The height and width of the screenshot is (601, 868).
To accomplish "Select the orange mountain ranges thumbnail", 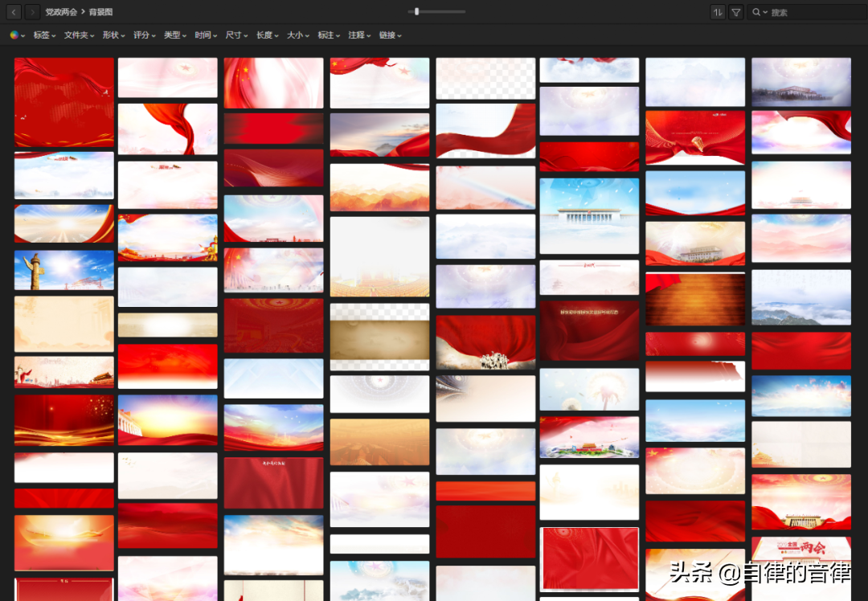I will click(x=379, y=187).
